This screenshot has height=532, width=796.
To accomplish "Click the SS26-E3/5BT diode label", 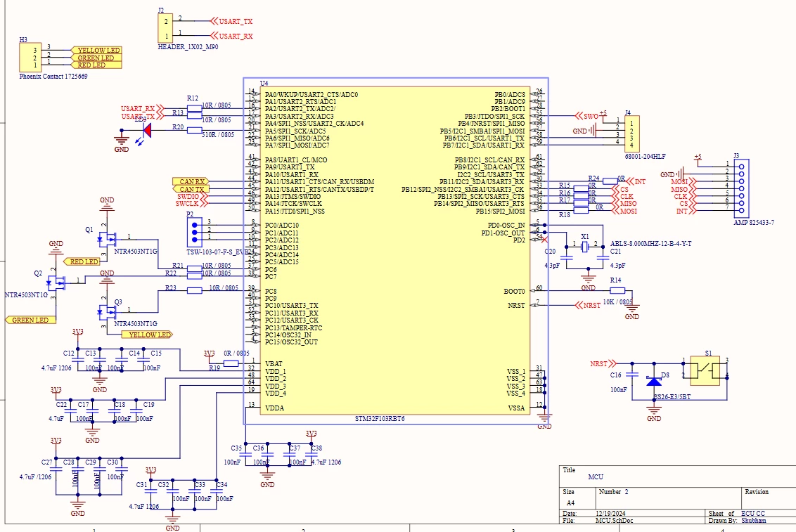I will pos(672,396).
